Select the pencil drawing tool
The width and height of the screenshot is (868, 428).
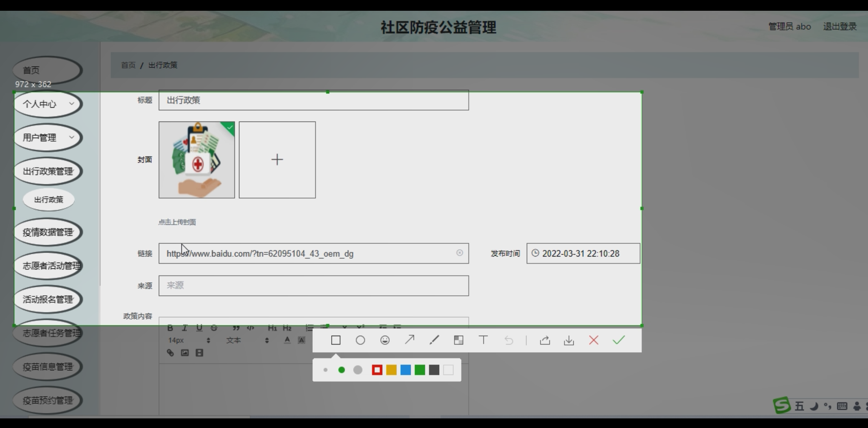click(434, 340)
